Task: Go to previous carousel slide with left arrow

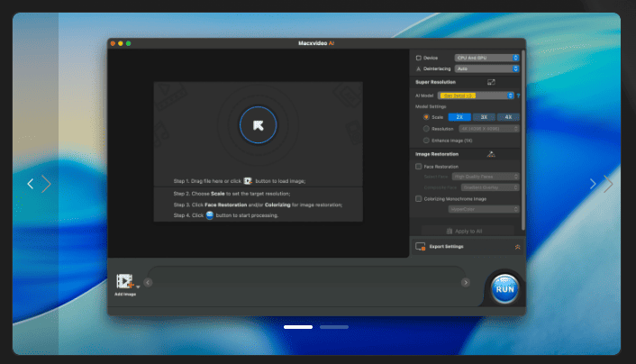Action: [x=31, y=184]
